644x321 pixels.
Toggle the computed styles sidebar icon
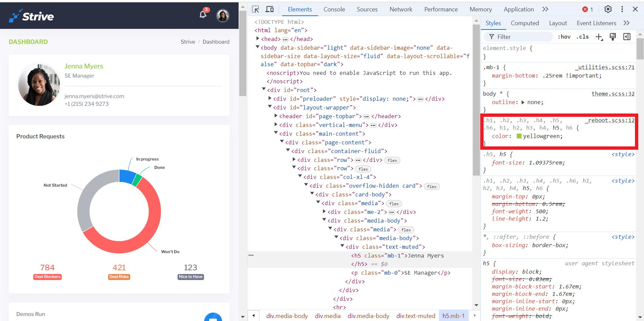pyautogui.click(x=627, y=37)
